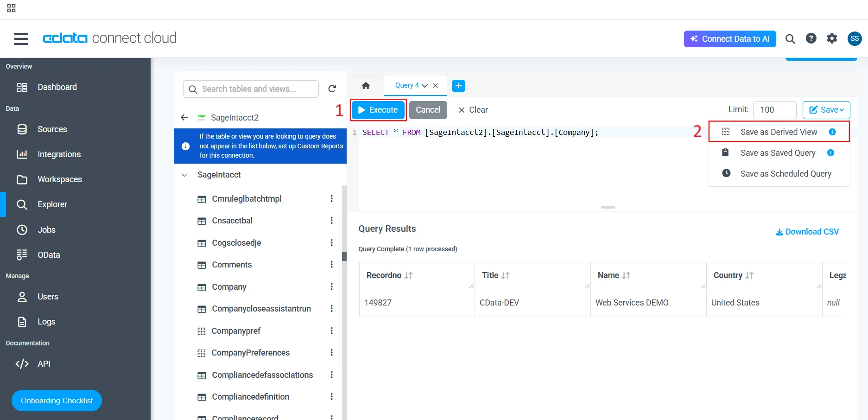Go back using the arrow beside SageIntacct2

184,117
